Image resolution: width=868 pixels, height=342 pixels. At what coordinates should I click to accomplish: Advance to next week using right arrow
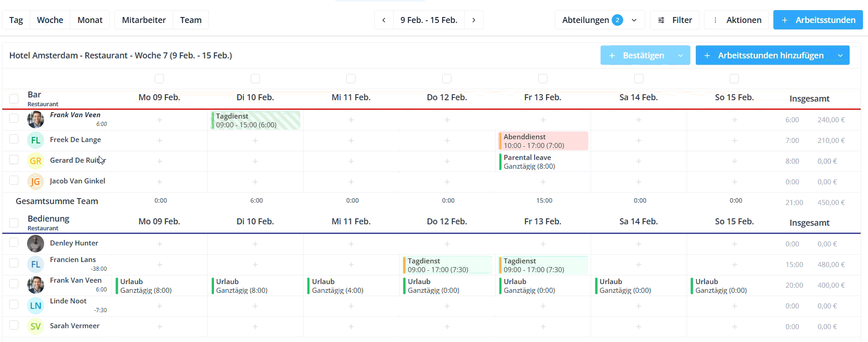tap(473, 20)
